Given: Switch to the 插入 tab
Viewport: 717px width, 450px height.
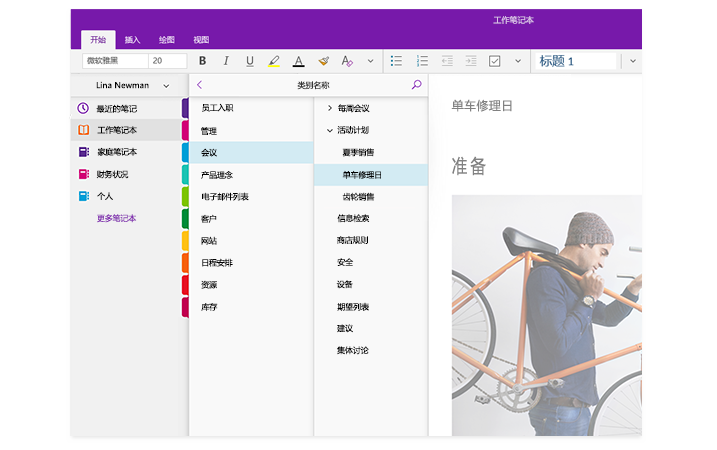Looking at the screenshot, I should [x=132, y=40].
